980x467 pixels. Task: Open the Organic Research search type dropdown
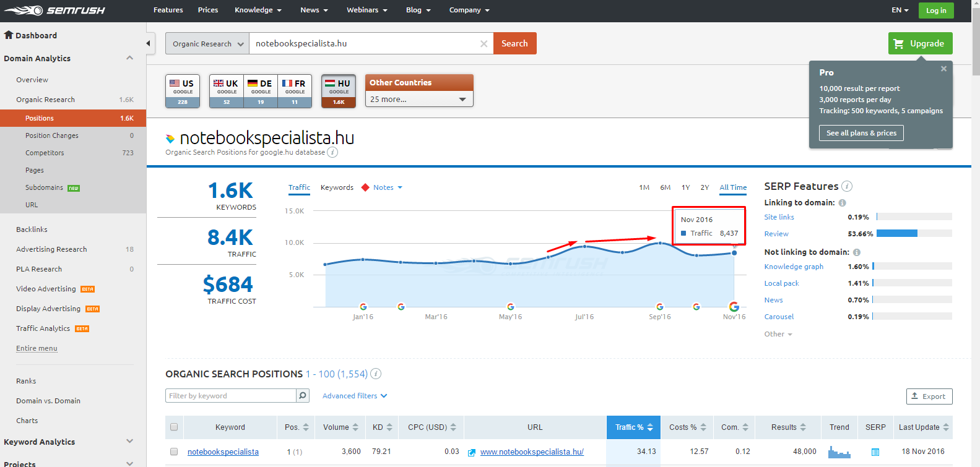(x=207, y=43)
